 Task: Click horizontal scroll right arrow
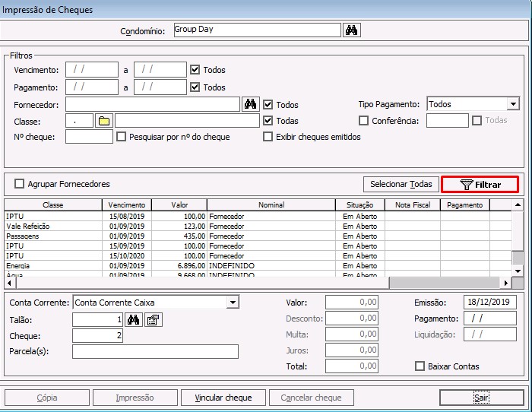pyautogui.click(x=506, y=283)
